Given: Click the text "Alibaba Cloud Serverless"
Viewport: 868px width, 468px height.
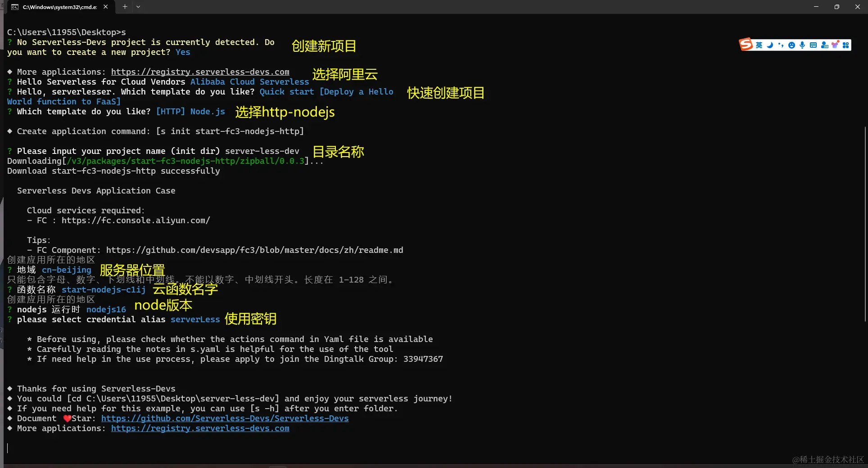Looking at the screenshot, I should tap(250, 82).
